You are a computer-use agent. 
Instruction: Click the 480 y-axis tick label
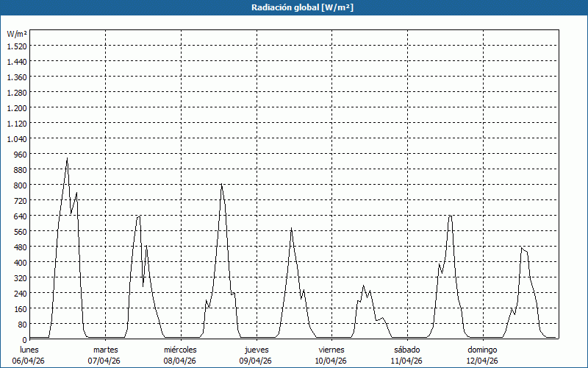[19, 247]
